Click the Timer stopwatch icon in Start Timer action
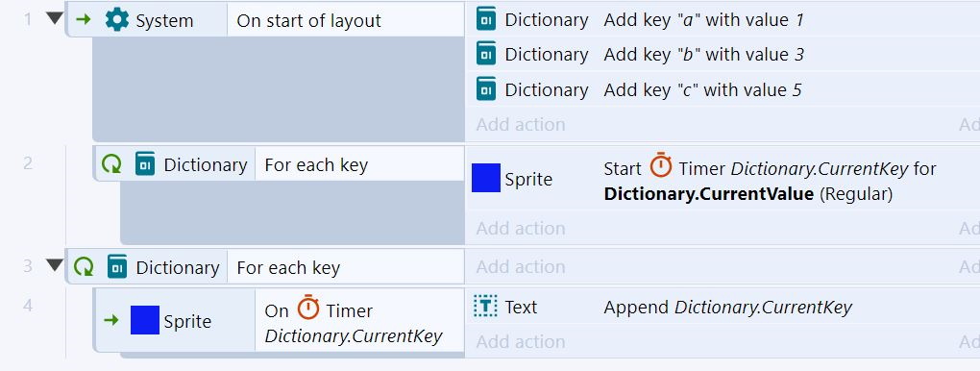The height and width of the screenshot is (371, 980). click(x=661, y=165)
